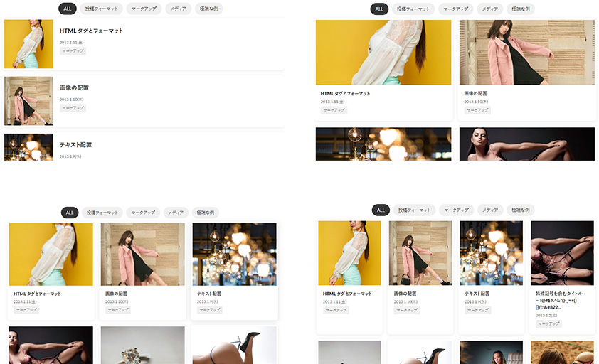Select 極端な例 filter in the four-column layout
The width and height of the screenshot is (599, 364).
520,210
